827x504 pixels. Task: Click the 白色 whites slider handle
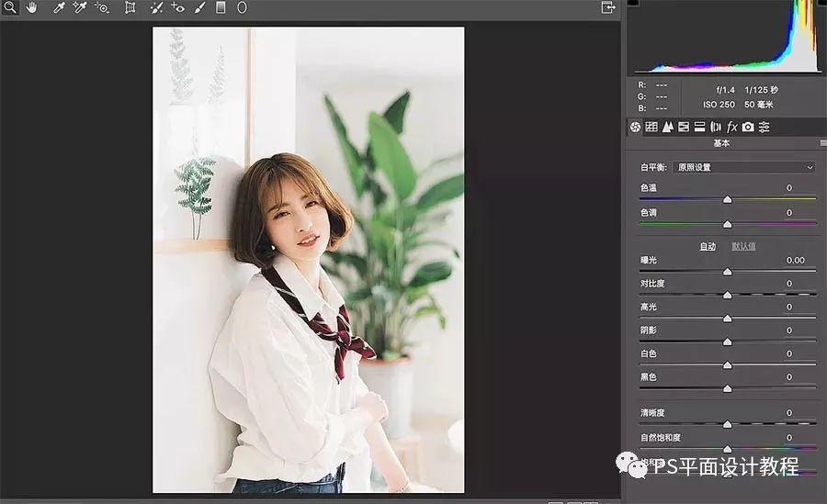coord(728,364)
